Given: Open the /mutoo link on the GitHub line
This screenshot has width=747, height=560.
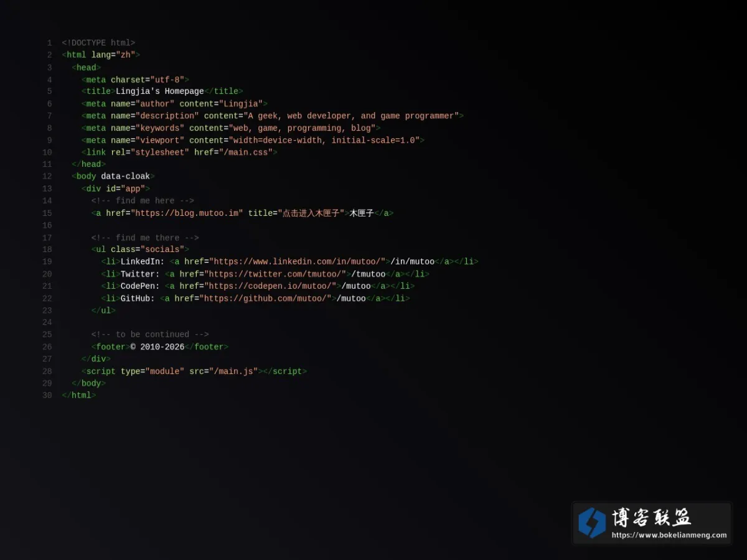Looking at the screenshot, I should click(351, 299).
